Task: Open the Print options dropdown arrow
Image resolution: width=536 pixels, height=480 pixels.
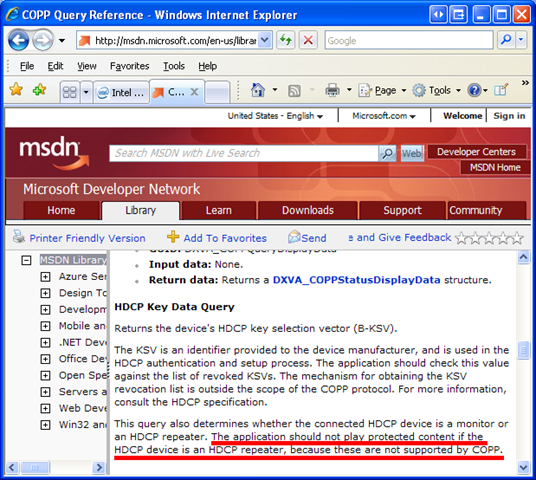Action: [x=349, y=90]
